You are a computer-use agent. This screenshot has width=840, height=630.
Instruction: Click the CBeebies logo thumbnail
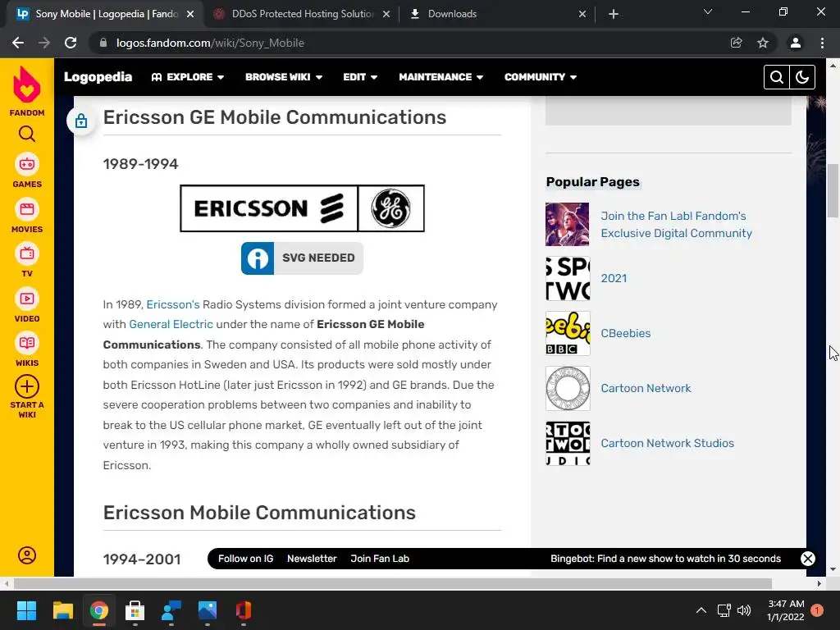pos(568,333)
